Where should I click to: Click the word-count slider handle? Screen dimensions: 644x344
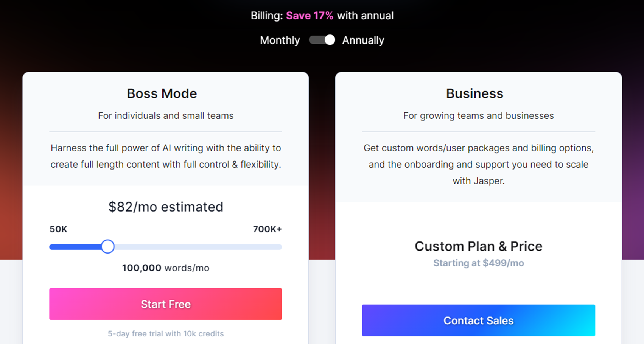click(108, 247)
